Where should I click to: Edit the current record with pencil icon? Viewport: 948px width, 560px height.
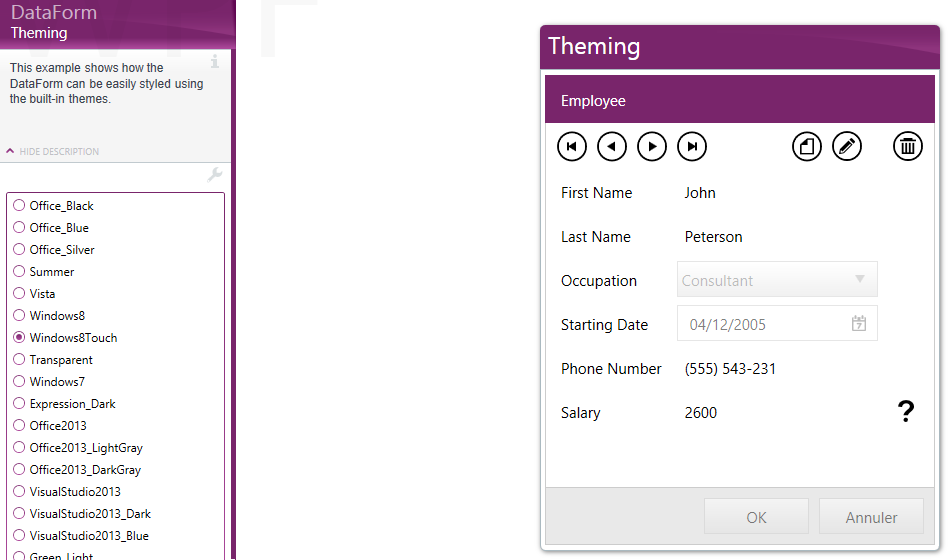tap(847, 147)
